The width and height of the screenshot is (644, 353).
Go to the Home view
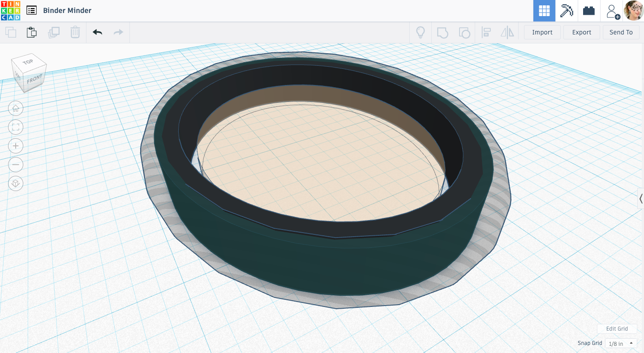[x=16, y=108]
